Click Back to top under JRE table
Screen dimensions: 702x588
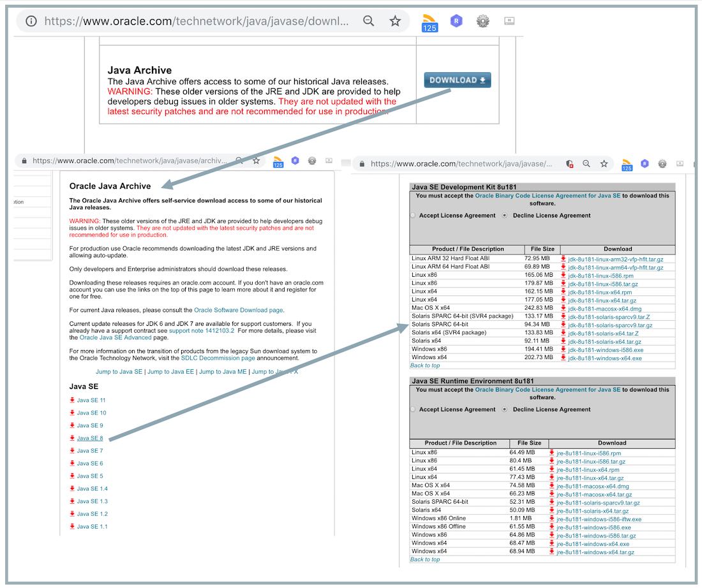[425, 559]
